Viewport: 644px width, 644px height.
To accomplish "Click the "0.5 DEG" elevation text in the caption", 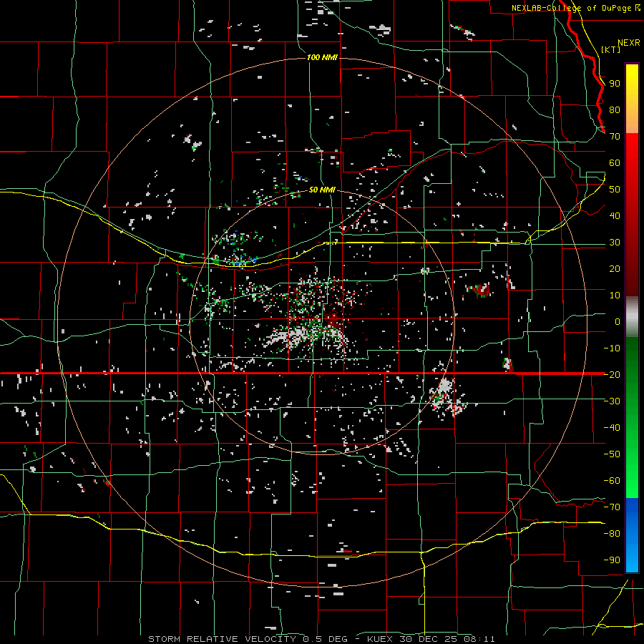I will point(326,639).
